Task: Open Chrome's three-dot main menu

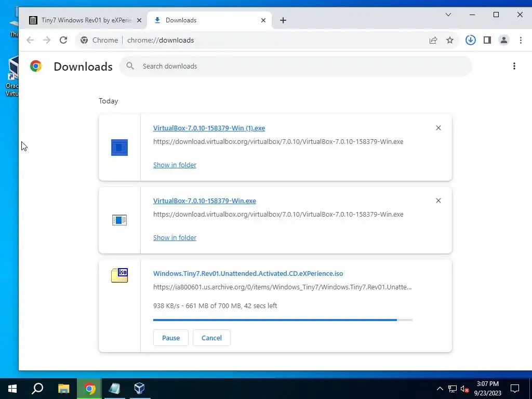Action: (521, 40)
